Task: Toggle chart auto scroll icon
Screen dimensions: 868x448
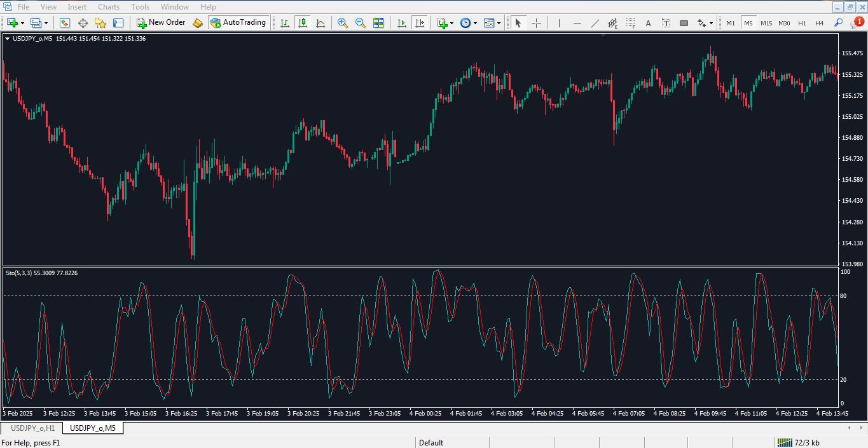Action: click(x=402, y=23)
